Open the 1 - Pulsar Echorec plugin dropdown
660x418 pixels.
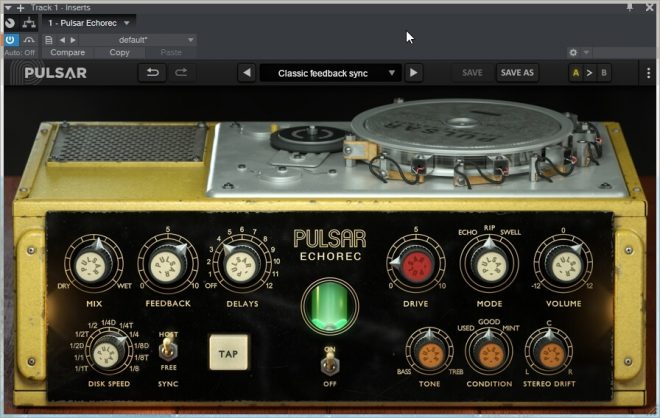[89, 23]
